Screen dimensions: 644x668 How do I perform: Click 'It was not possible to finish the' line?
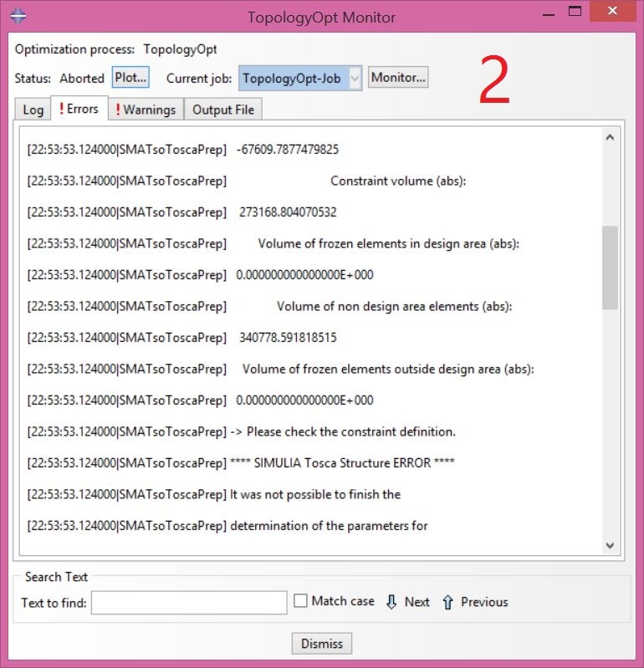coord(315,494)
